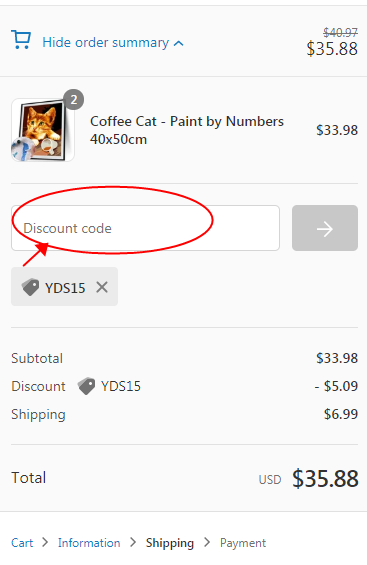Return to Information breadcrumb step
Screen dimensions: 367x565
click(89, 543)
